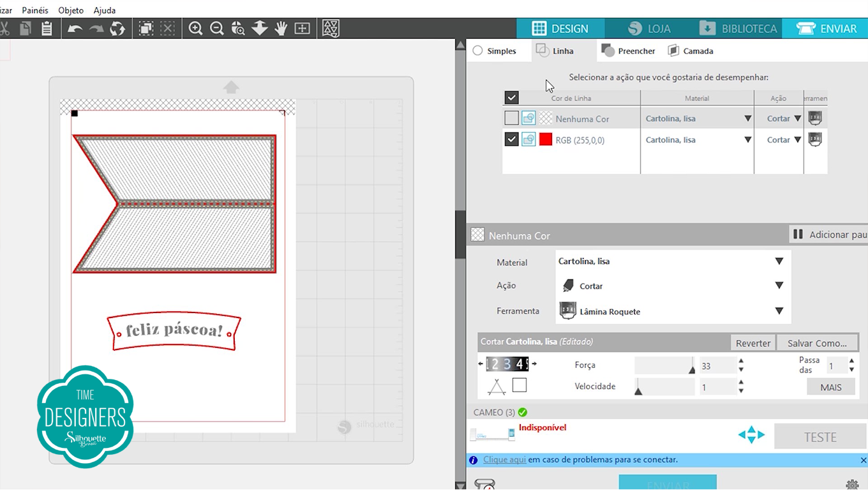868x490 pixels.
Task: Click the paste clipboard icon
Action: [x=47, y=29]
